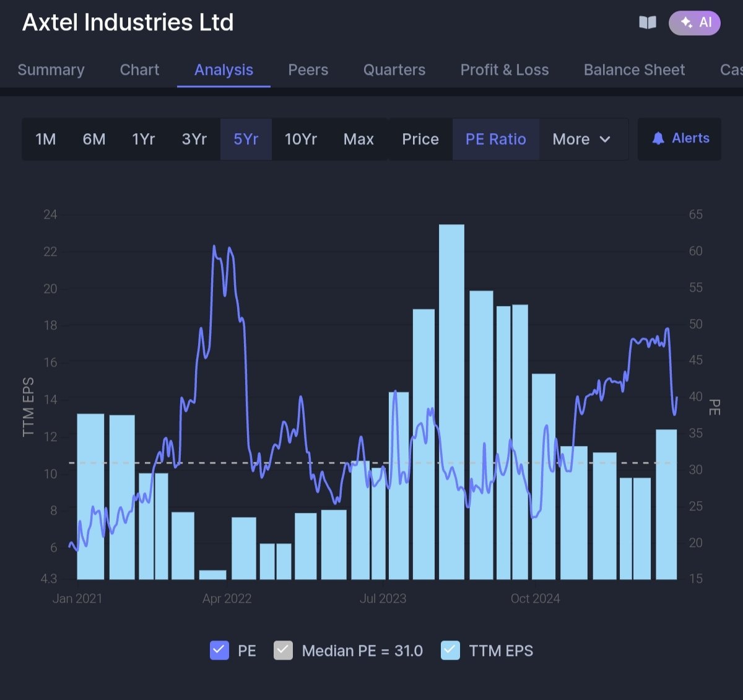
Task: Toggle the TTM EPS checkbox
Action: [450, 650]
